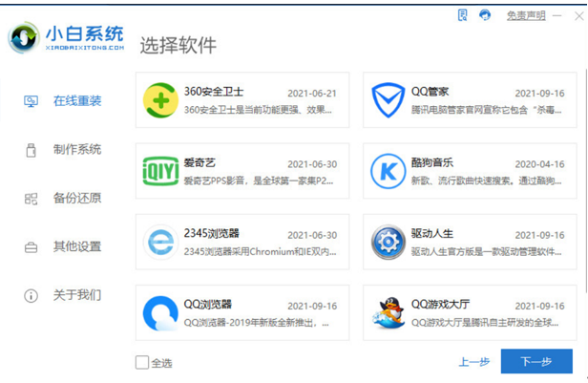Click the QQ管家 blue shield icon
Screen dimensions: 588x383
tap(388, 100)
